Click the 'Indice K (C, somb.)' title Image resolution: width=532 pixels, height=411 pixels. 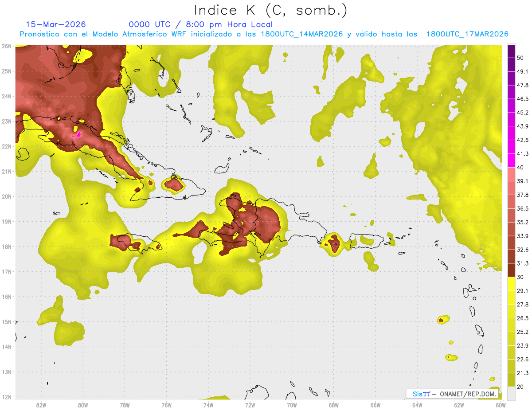270,10
